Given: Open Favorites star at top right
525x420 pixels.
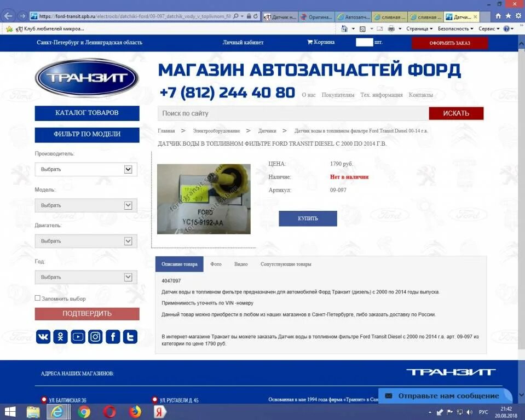Looking at the screenshot, I should pos(508,16).
